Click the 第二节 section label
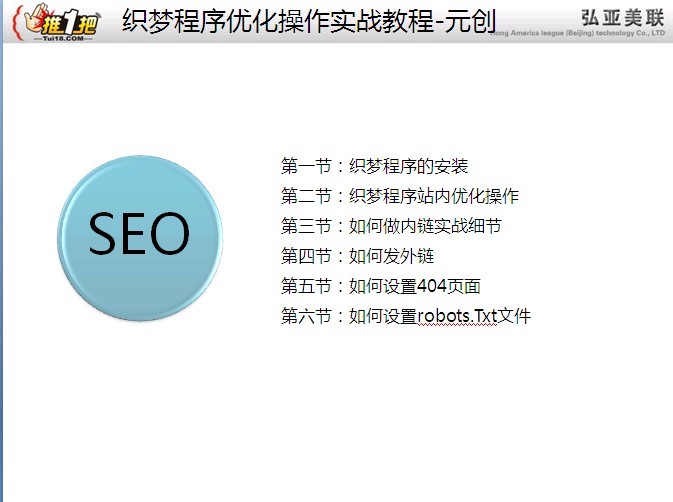Screen dimensions: 673x502 pos(306,196)
